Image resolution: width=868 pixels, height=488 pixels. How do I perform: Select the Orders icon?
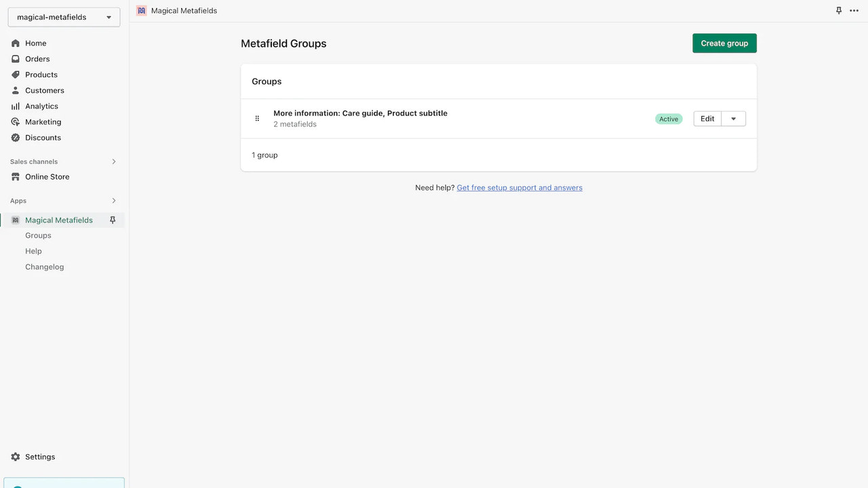(x=15, y=58)
